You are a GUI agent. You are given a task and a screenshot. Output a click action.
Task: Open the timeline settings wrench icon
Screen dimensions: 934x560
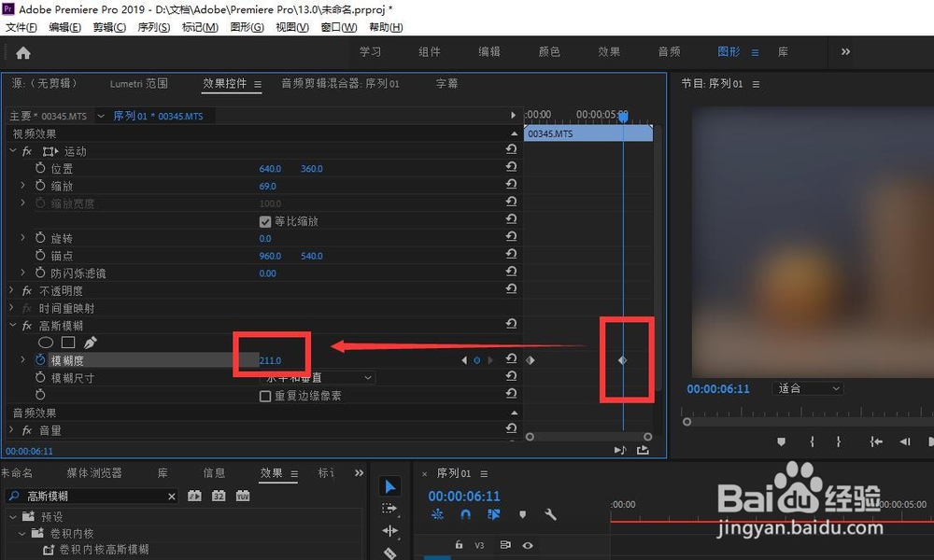pyautogui.click(x=551, y=514)
